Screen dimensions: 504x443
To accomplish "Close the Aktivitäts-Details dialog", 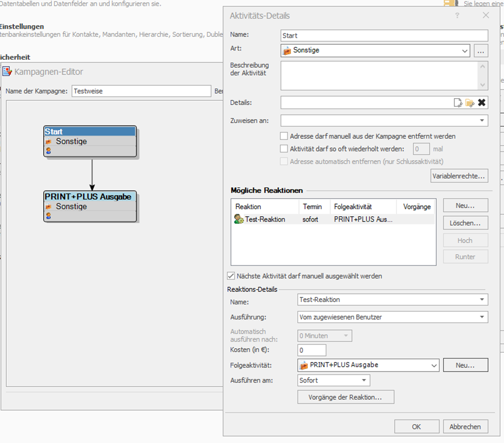I will point(486,15).
